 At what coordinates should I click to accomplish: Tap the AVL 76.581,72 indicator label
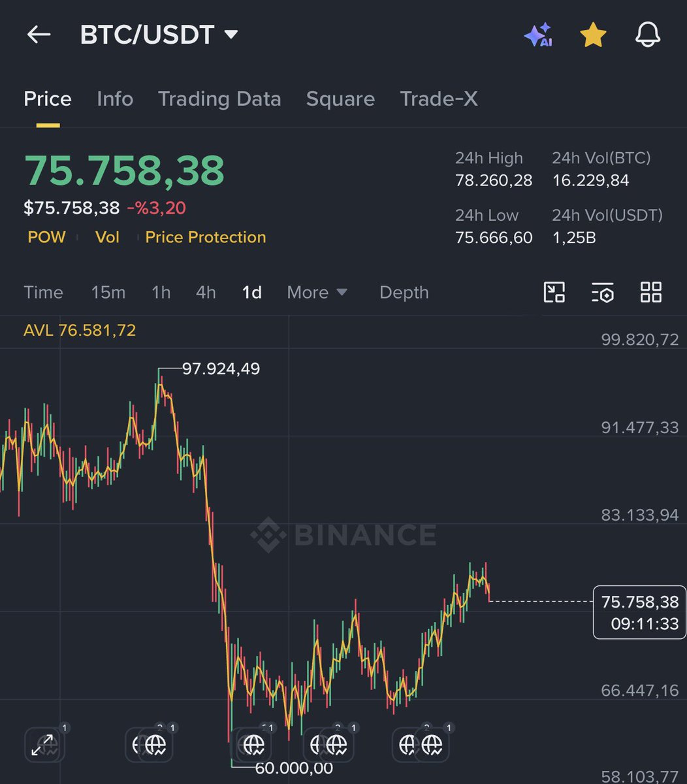tap(80, 331)
